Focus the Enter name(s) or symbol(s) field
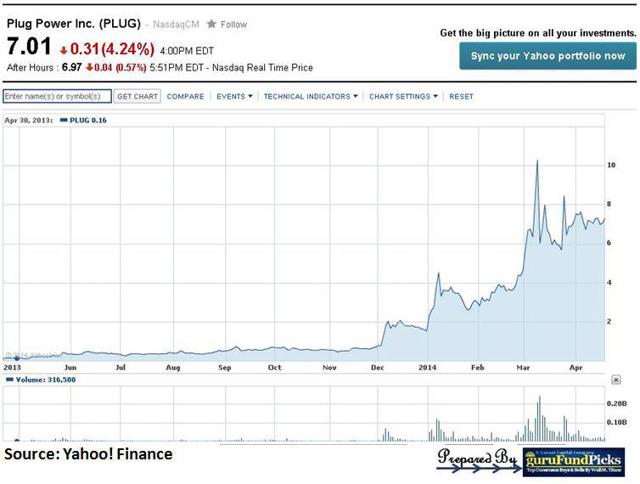 pyautogui.click(x=57, y=96)
